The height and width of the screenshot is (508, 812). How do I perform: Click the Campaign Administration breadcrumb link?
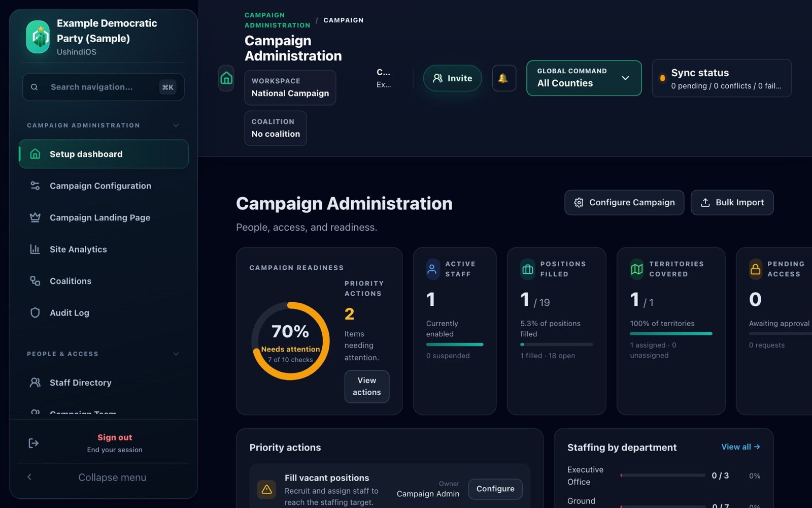pos(277,20)
